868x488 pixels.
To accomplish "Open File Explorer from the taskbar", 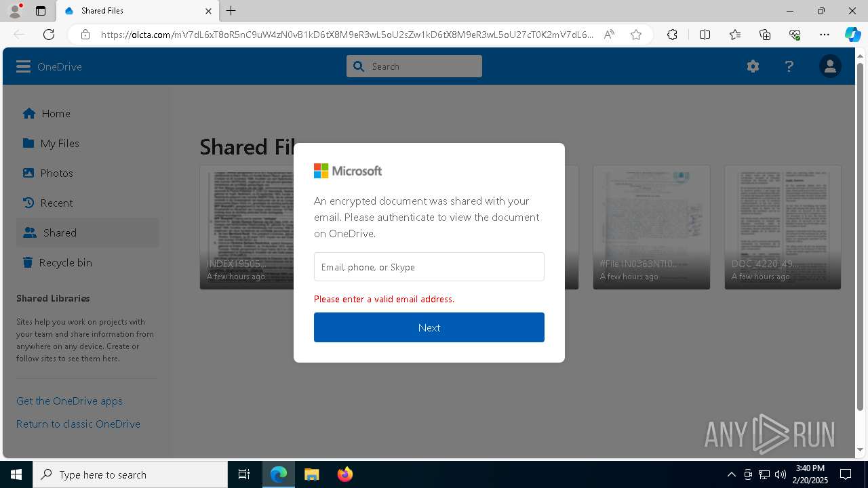I will pyautogui.click(x=312, y=474).
